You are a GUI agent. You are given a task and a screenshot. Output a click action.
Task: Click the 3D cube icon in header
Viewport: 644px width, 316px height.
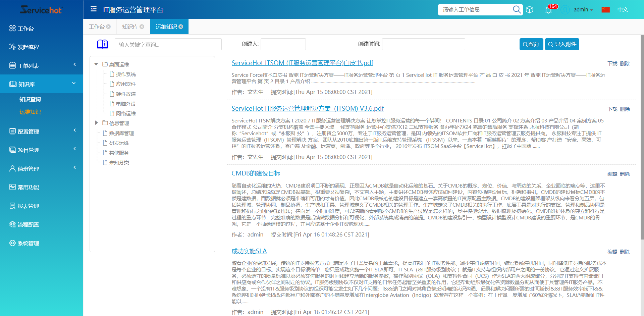[530, 10]
